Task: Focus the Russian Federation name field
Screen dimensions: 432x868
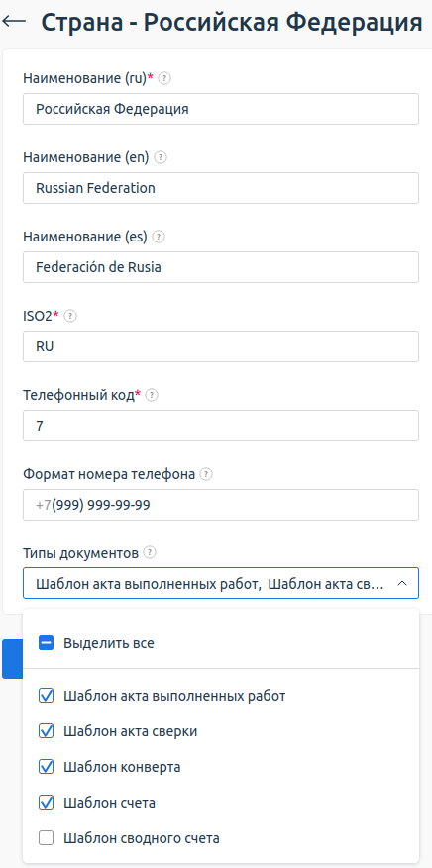Action: [221, 188]
